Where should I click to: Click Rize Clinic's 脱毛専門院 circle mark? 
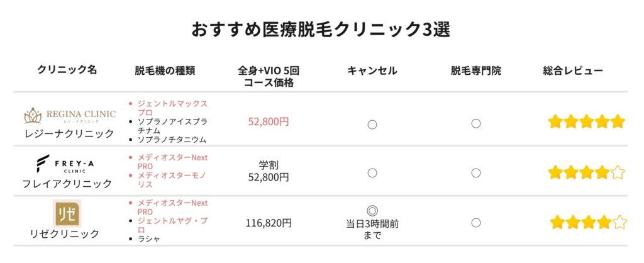pyautogui.click(x=476, y=223)
